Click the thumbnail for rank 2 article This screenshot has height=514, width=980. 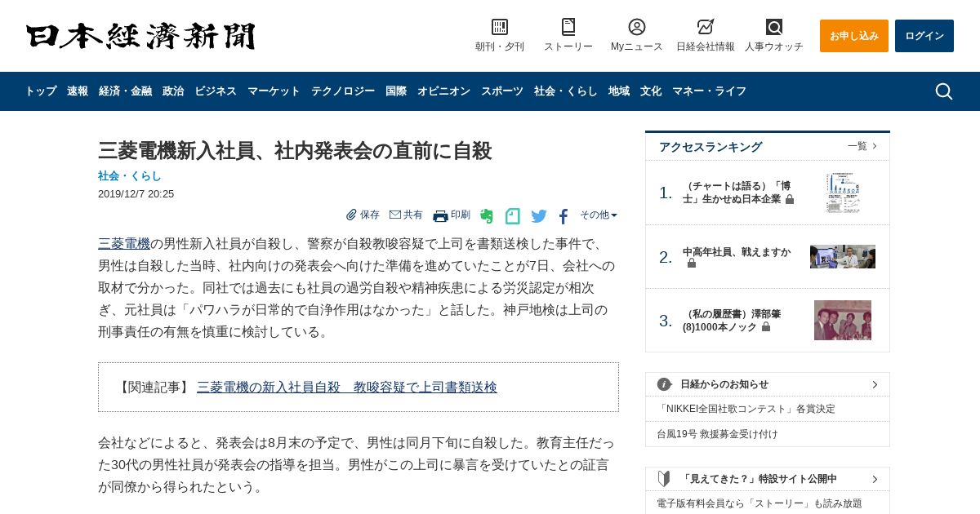(x=843, y=257)
